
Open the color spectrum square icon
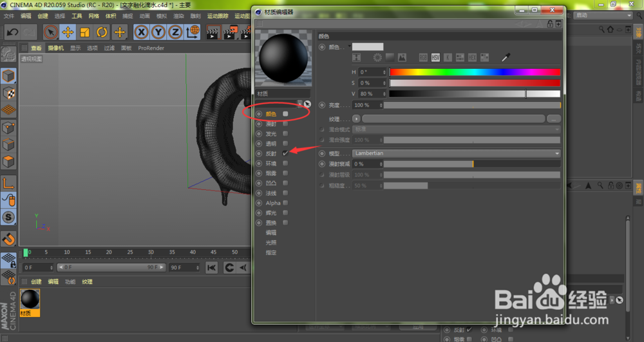tap(390, 57)
